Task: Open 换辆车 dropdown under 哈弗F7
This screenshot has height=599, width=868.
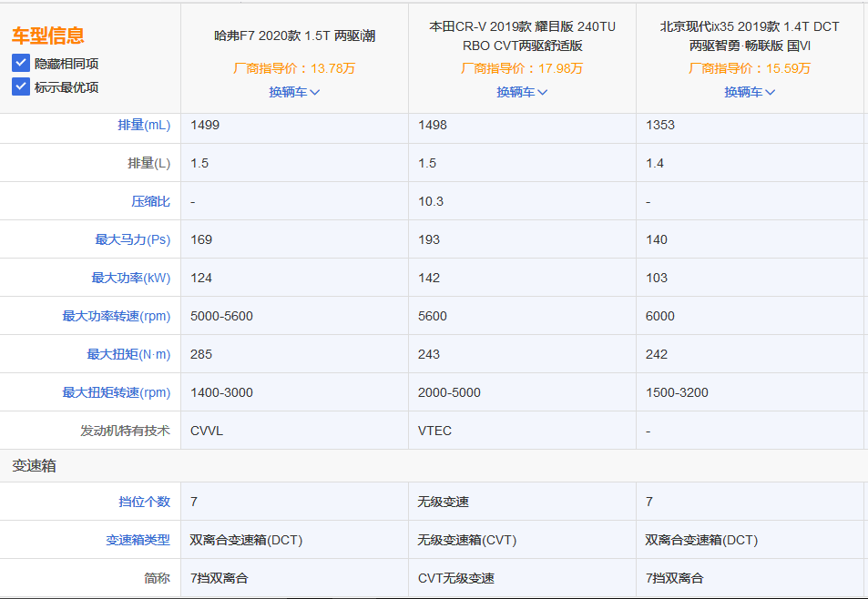Action: [294, 92]
